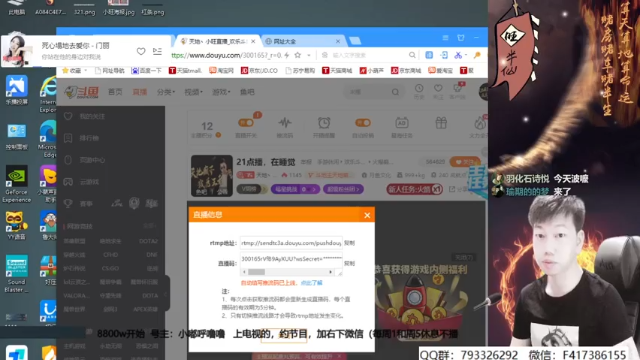640x360 pixels.
Task: Open the browser skin shirt icon
Action: [x=461, y=38]
